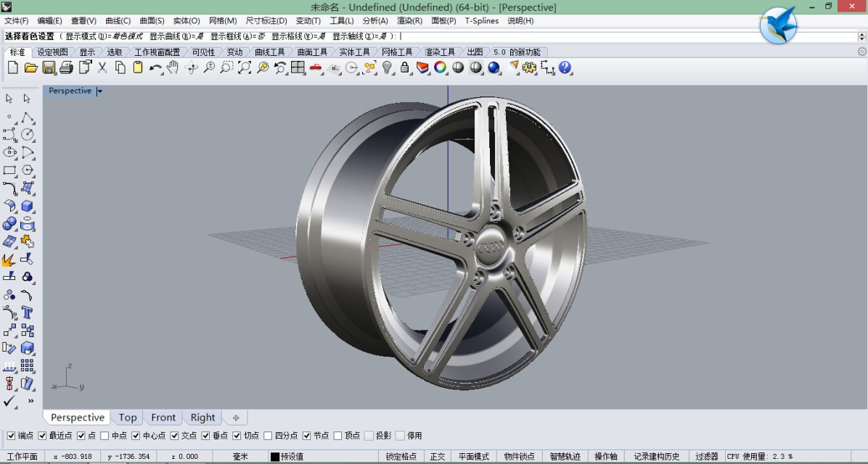Add a new viewport tab with the plus button

(236, 418)
